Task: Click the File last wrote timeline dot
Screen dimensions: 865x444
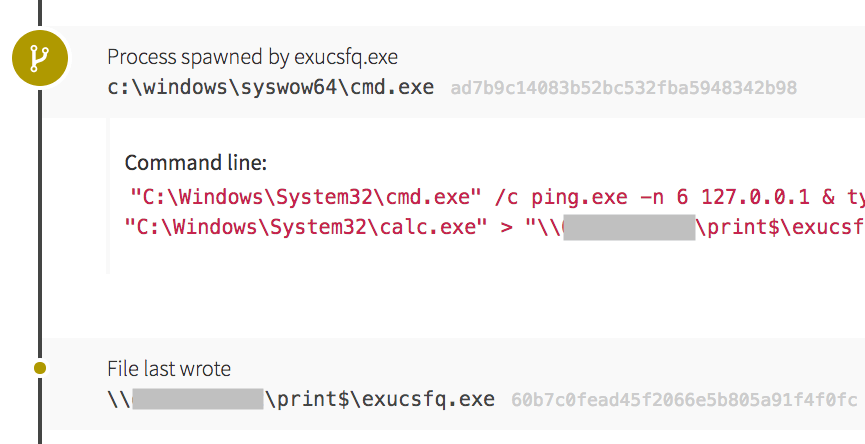Action: (40, 368)
